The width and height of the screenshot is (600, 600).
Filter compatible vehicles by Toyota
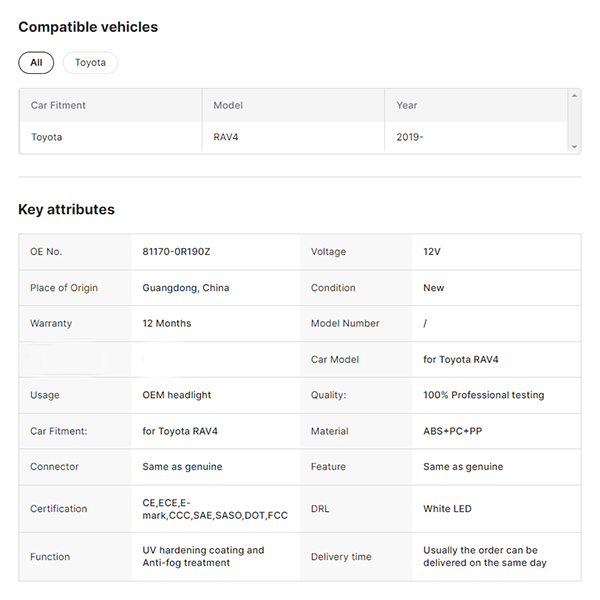coord(90,63)
